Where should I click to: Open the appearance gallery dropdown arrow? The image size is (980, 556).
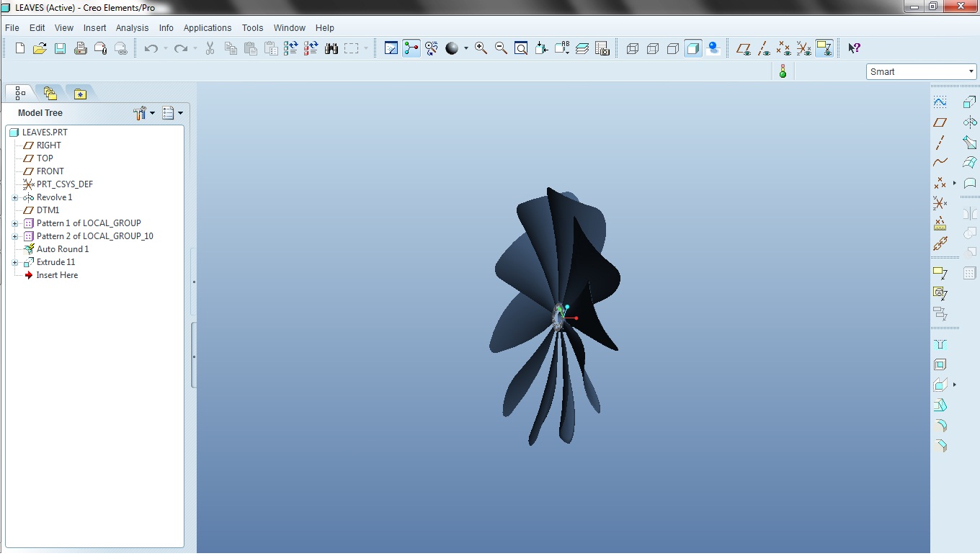(x=465, y=48)
